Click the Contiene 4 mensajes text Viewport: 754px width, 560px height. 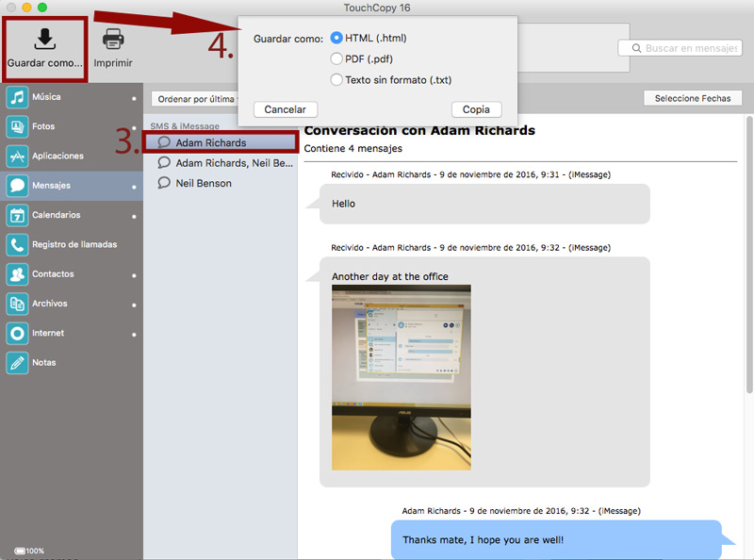click(352, 148)
